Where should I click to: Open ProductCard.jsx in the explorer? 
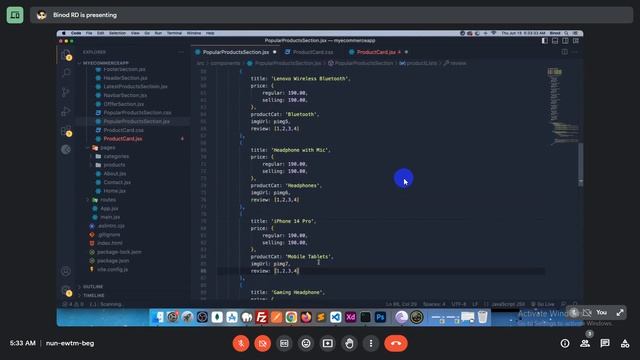point(123,139)
